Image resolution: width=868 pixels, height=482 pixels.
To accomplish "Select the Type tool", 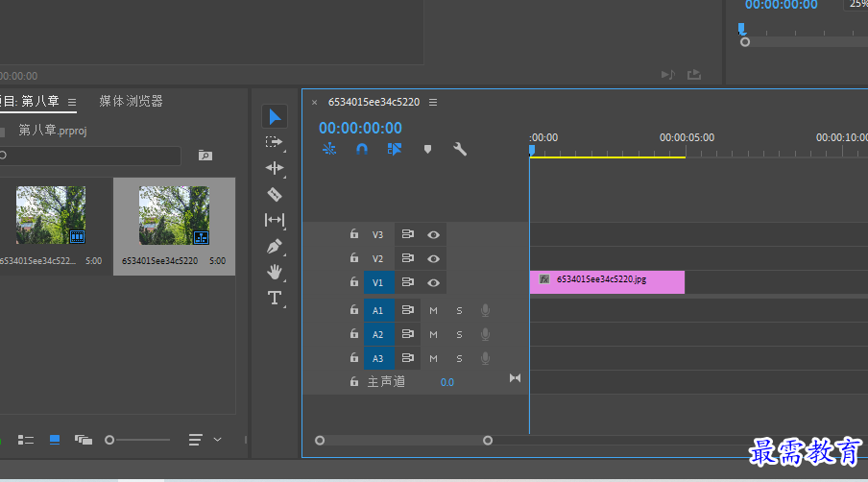I will point(275,298).
